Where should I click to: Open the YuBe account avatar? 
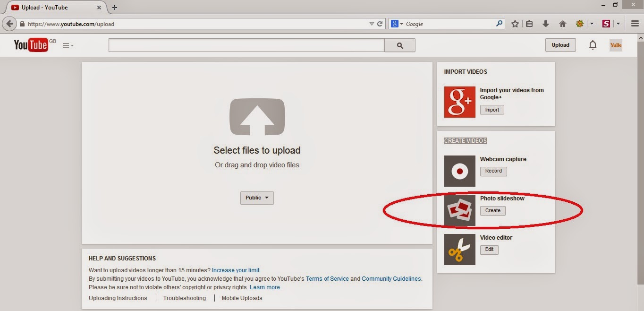[616, 45]
